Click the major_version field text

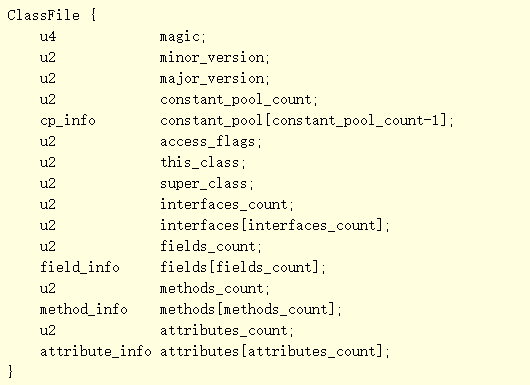click(x=212, y=79)
